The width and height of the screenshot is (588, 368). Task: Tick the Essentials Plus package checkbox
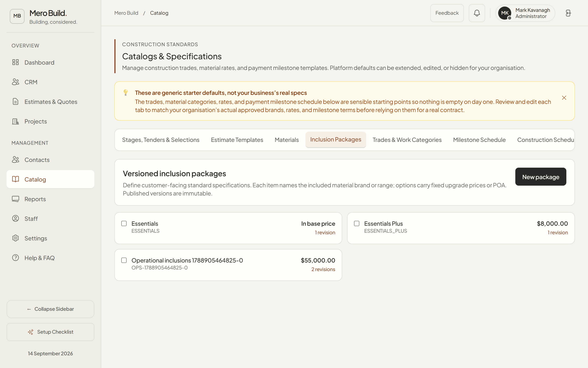[x=357, y=223]
